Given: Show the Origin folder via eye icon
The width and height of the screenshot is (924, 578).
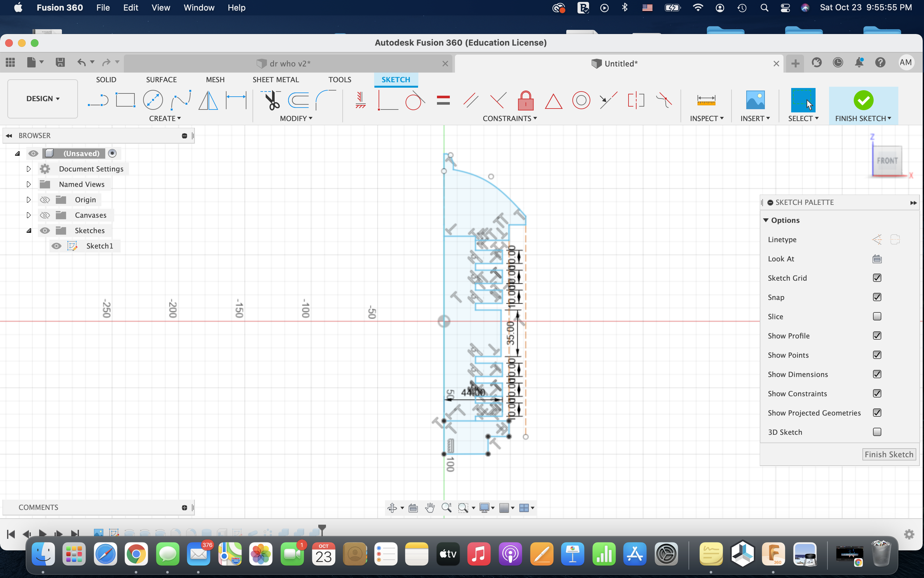Looking at the screenshot, I should pos(45,200).
